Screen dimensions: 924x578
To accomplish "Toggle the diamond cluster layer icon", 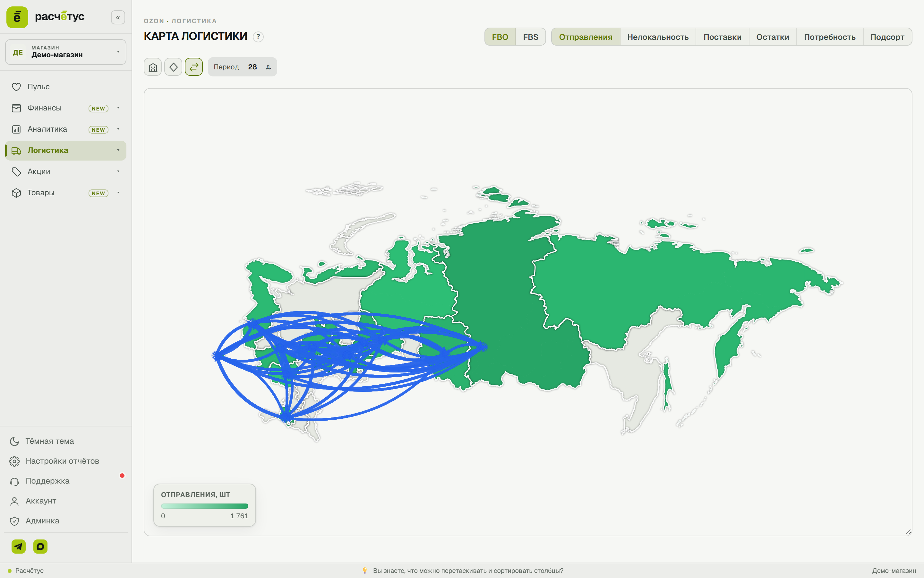I will coord(173,67).
